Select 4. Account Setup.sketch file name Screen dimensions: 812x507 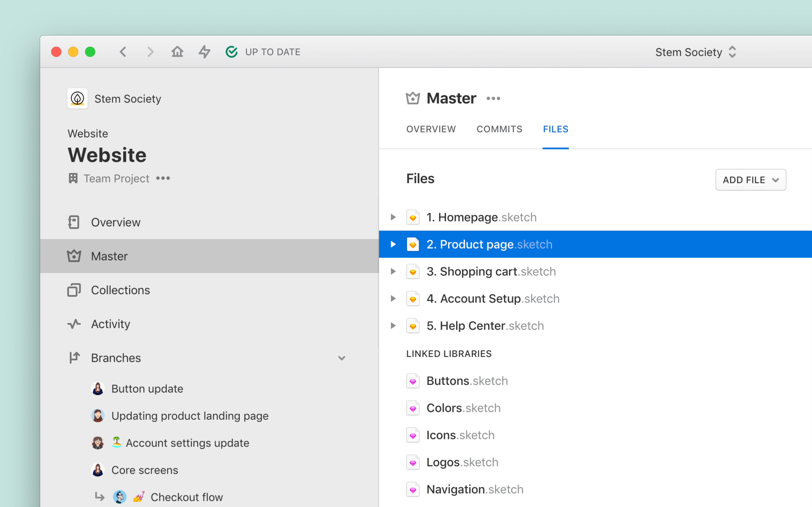pyautogui.click(x=493, y=299)
